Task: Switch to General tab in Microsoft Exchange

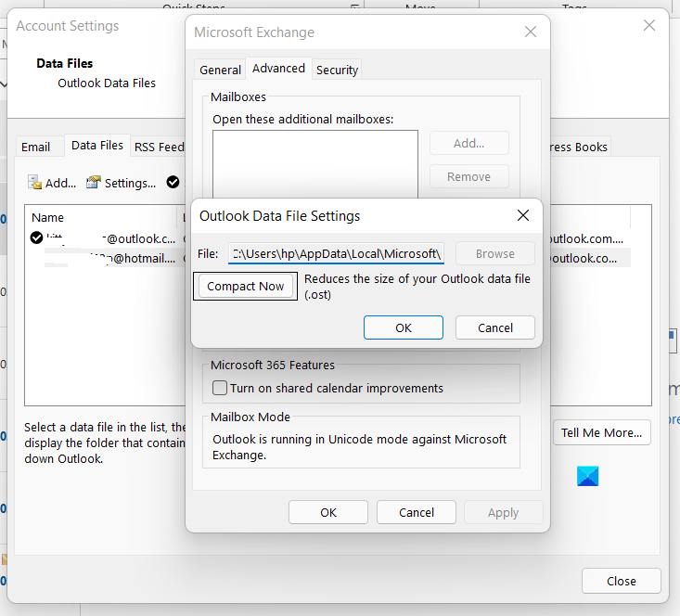Action: pos(220,70)
